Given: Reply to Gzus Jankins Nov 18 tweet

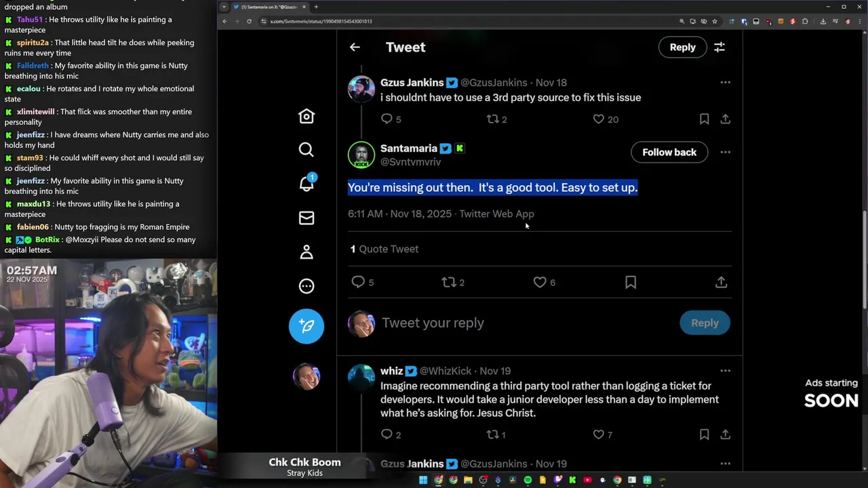Looking at the screenshot, I should [x=387, y=119].
